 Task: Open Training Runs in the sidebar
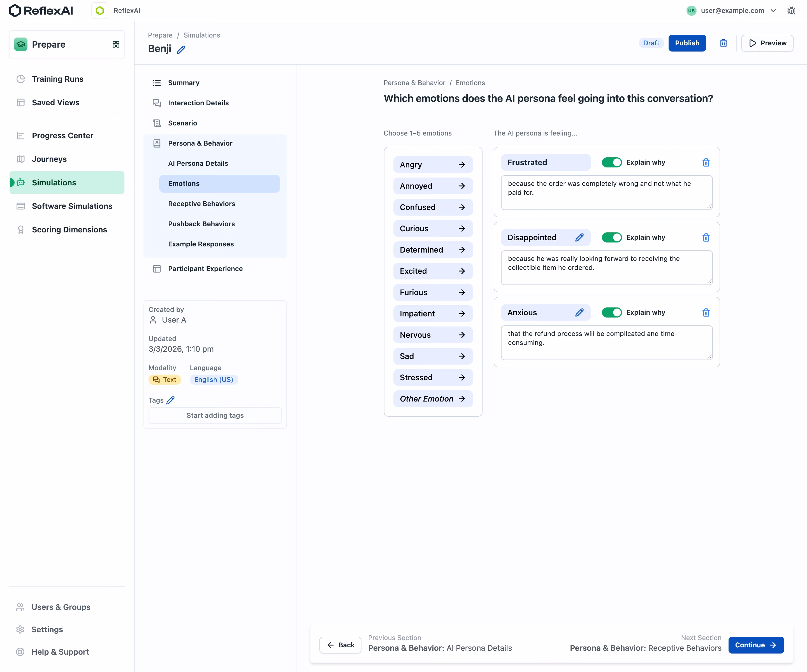point(67,79)
